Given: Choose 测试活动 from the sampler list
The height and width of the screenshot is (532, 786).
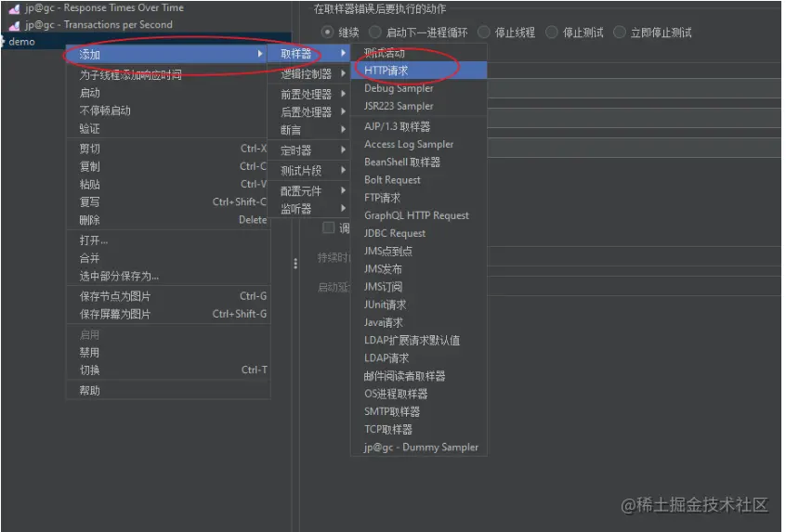Looking at the screenshot, I should [x=419, y=53].
